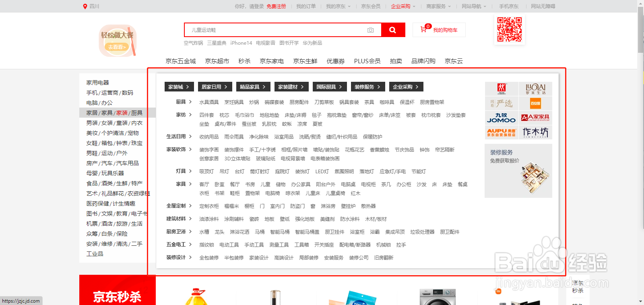Open the 精品家具 channel tab
This screenshot has width=644, height=305.
(253, 87)
